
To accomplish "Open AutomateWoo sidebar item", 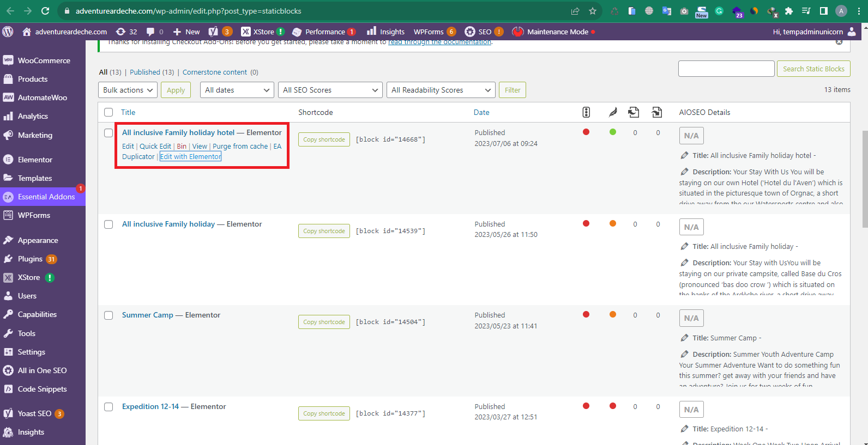I will (x=43, y=97).
